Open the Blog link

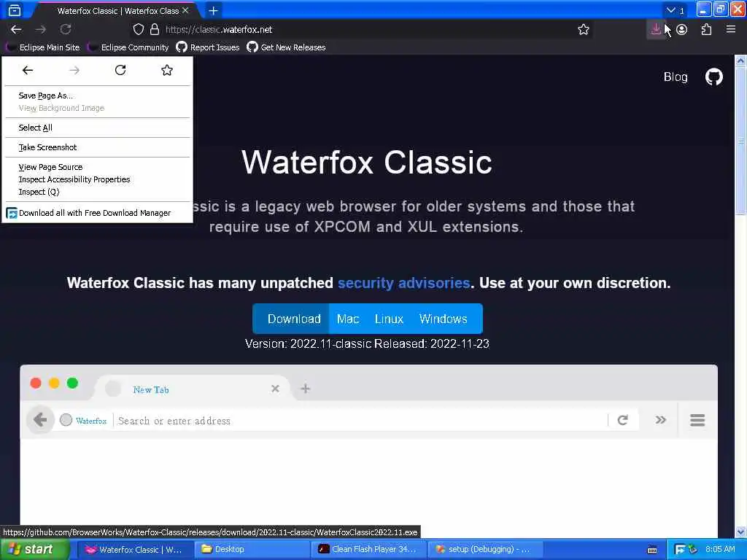676,77
